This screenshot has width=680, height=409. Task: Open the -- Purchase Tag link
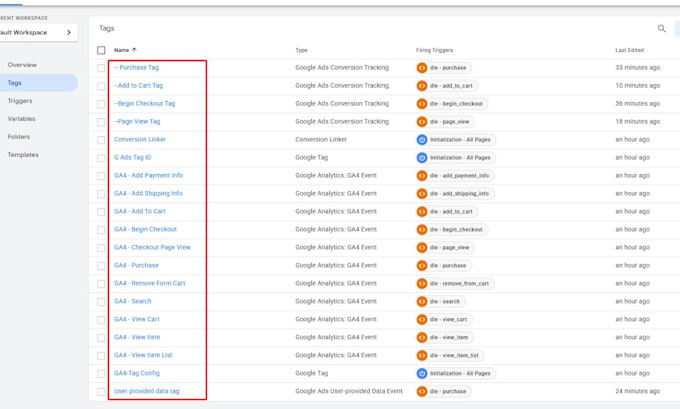pyautogui.click(x=137, y=68)
